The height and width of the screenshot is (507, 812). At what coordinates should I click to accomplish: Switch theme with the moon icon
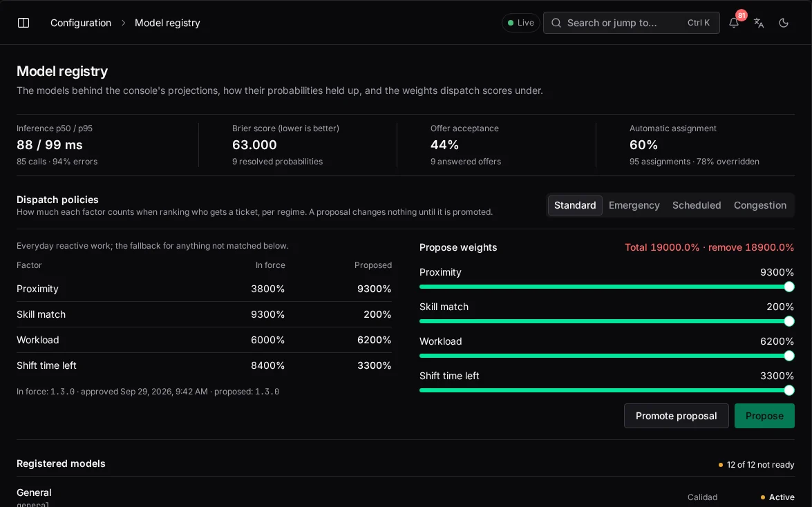(784, 23)
